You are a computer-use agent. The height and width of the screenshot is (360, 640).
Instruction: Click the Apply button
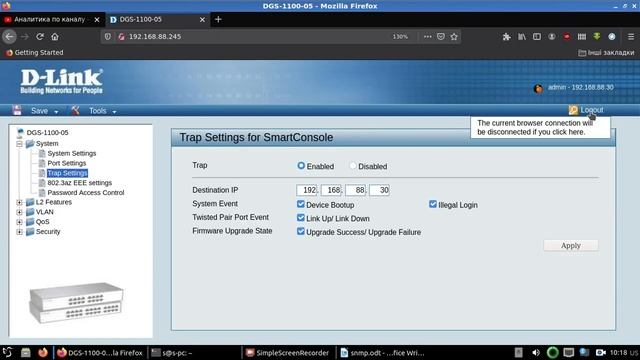[x=571, y=246]
